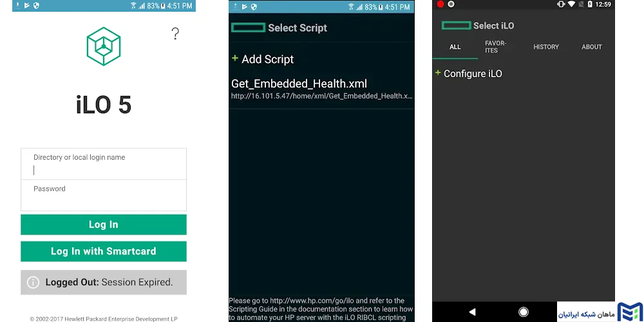This screenshot has width=644, height=322.
Task: Click the vibrate mode icon in right phone status bar
Action: point(561,4)
